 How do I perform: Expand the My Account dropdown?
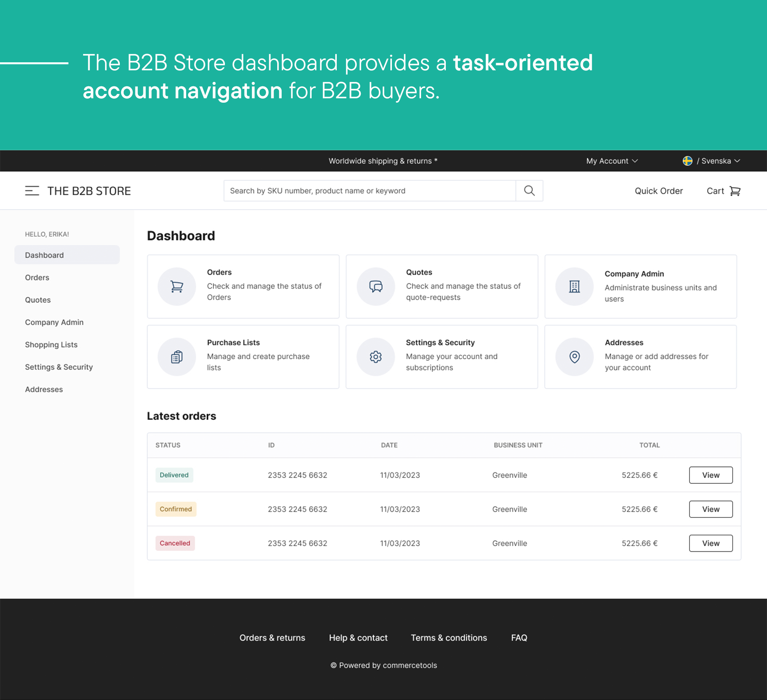[611, 161]
